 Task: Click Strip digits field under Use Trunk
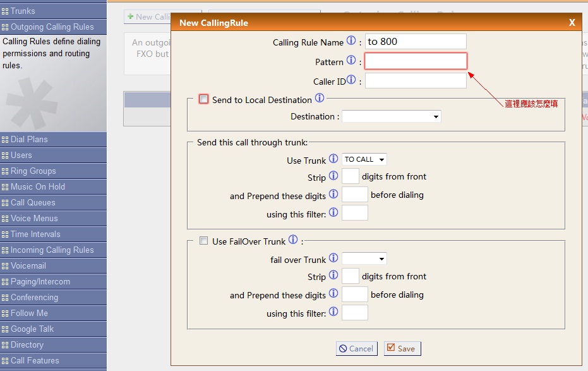(351, 176)
